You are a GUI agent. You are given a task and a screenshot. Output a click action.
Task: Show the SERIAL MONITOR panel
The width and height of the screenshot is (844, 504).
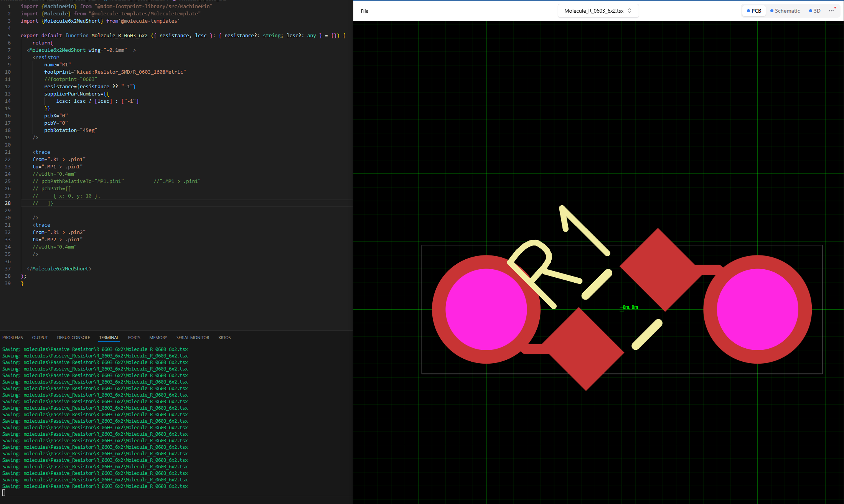193,338
